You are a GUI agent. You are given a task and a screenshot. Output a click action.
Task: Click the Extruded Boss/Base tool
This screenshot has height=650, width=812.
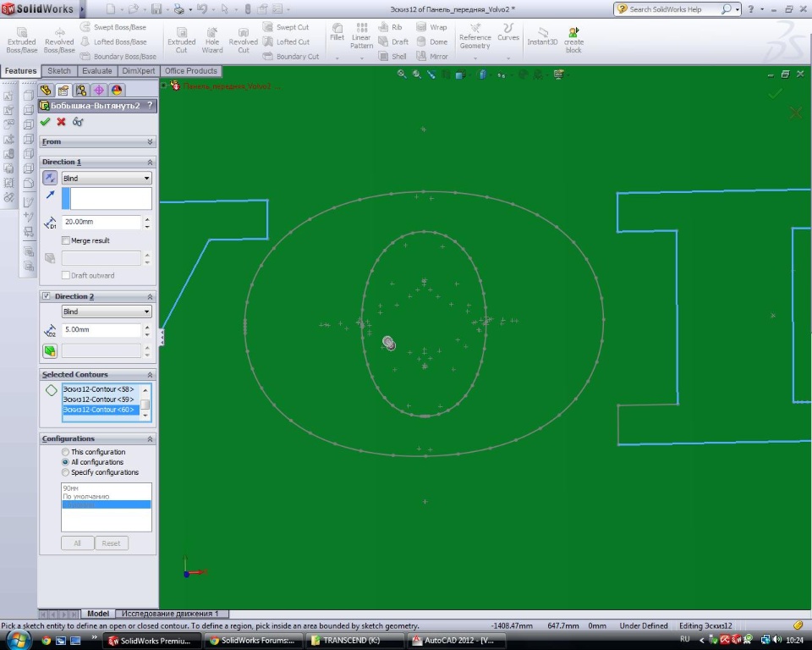point(22,41)
